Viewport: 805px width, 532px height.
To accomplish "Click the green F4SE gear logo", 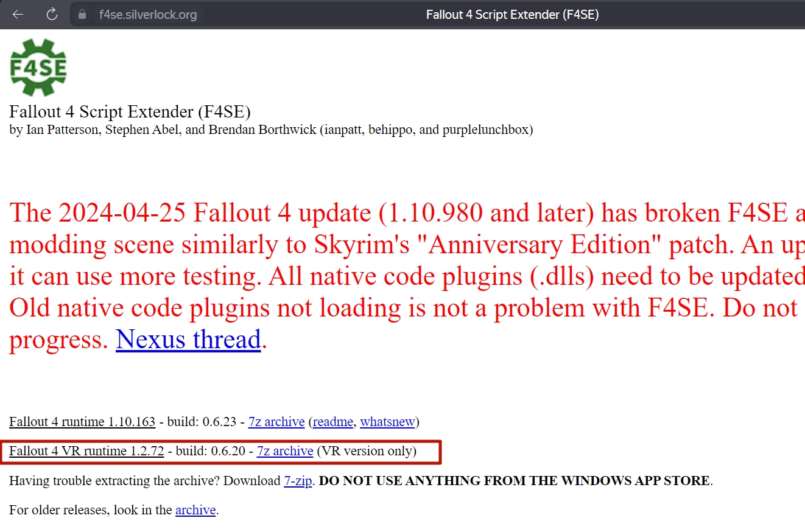I will tap(38, 67).
